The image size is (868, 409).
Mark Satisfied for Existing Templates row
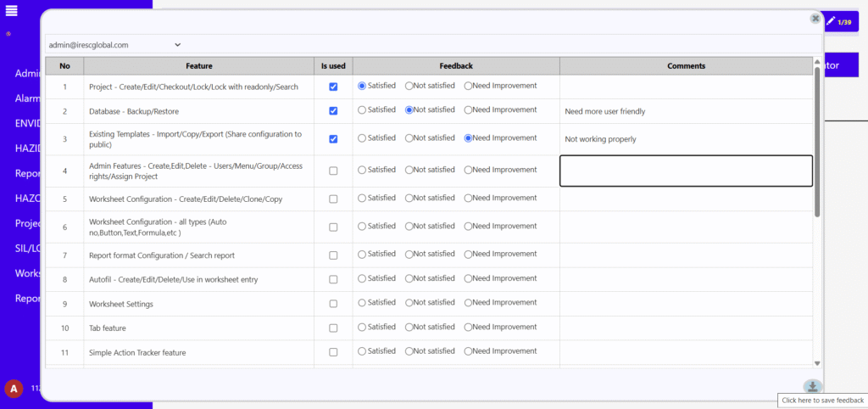tap(363, 138)
